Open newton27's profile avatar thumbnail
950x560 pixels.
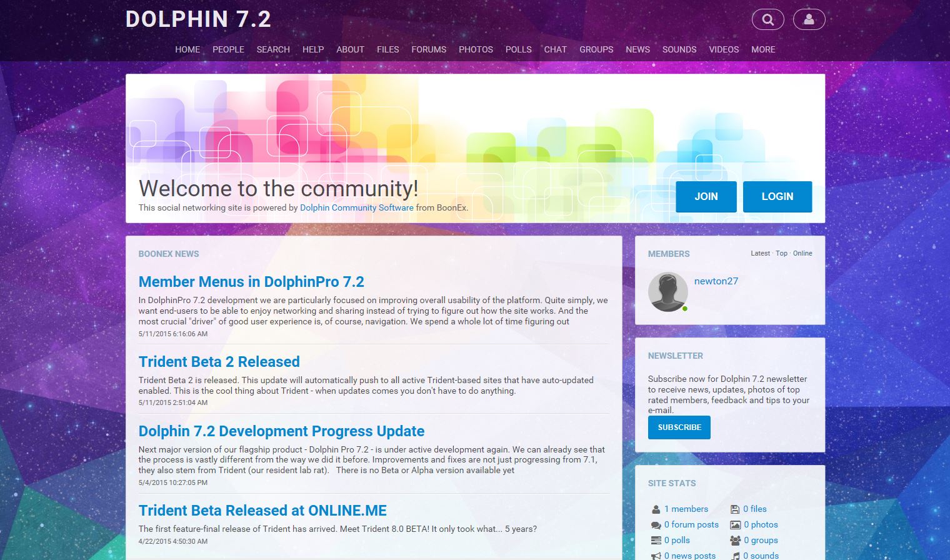667,292
